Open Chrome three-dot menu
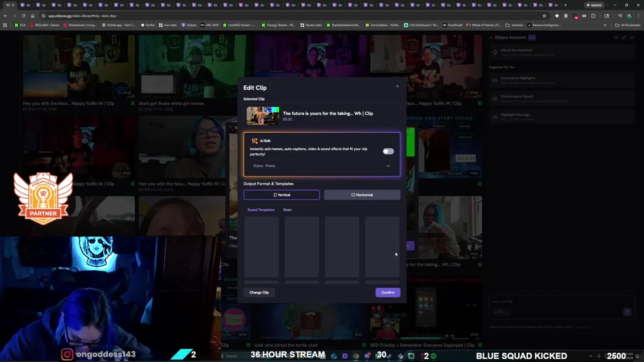Viewport: 644px width, 362px height. [639, 16]
